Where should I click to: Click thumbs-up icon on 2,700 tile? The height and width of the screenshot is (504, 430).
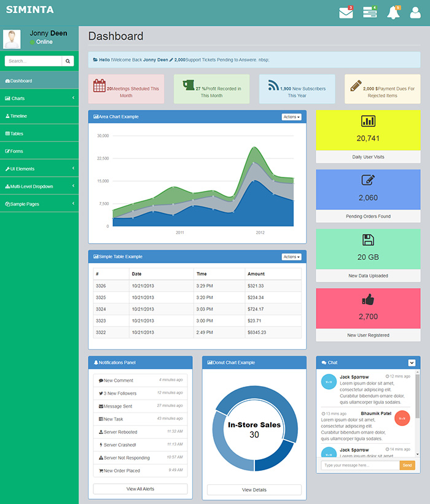[x=368, y=299]
